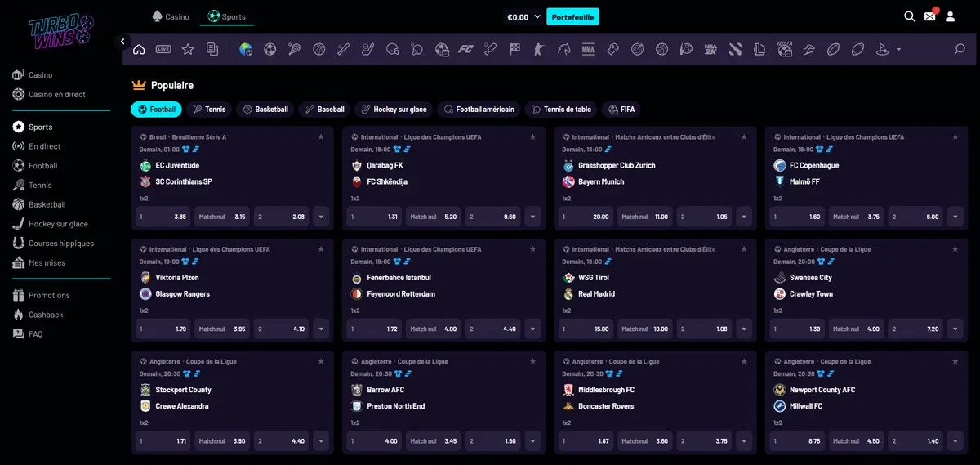Select the soccer ball sport icon
The height and width of the screenshot is (465, 980).
point(270,49)
